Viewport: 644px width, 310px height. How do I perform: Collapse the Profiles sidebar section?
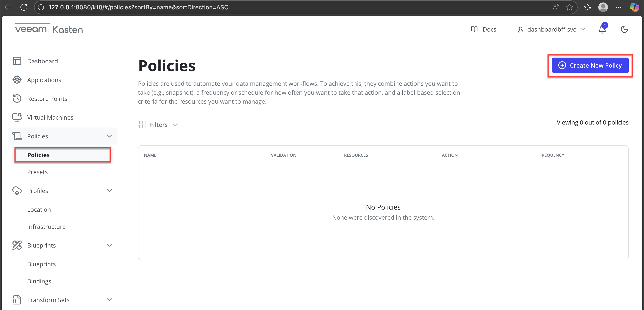tap(109, 191)
